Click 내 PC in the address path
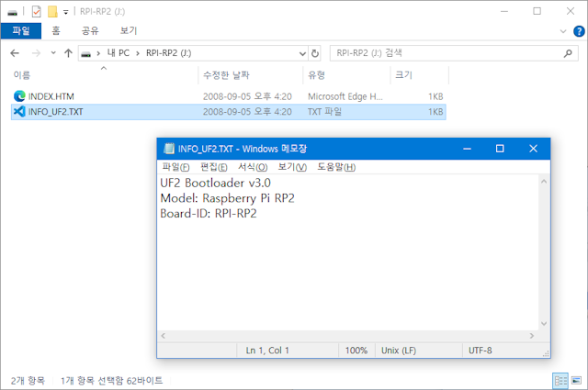588x390 pixels. [x=119, y=53]
